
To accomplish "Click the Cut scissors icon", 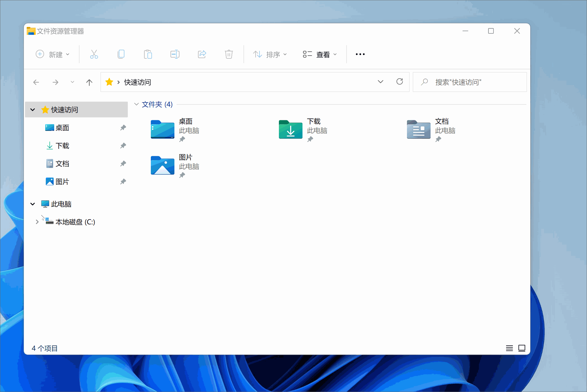I will coord(94,54).
